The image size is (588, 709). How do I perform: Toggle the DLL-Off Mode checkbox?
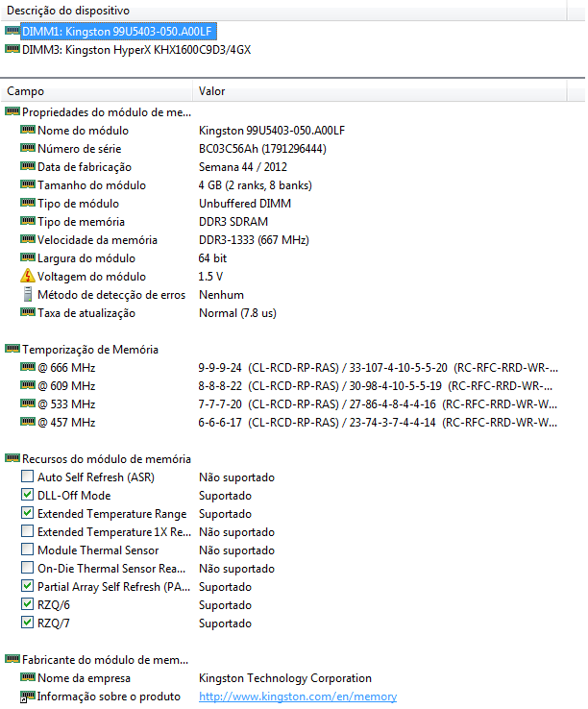coord(27,494)
